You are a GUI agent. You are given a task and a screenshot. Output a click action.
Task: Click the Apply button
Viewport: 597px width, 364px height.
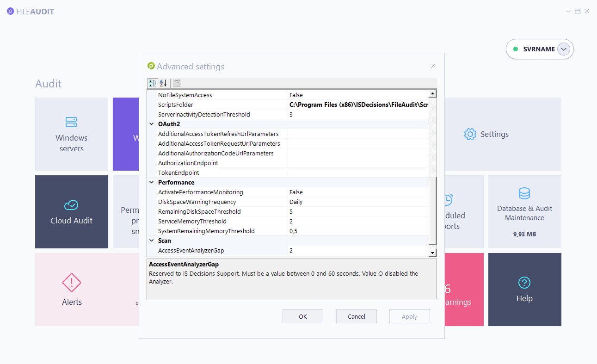coord(410,316)
